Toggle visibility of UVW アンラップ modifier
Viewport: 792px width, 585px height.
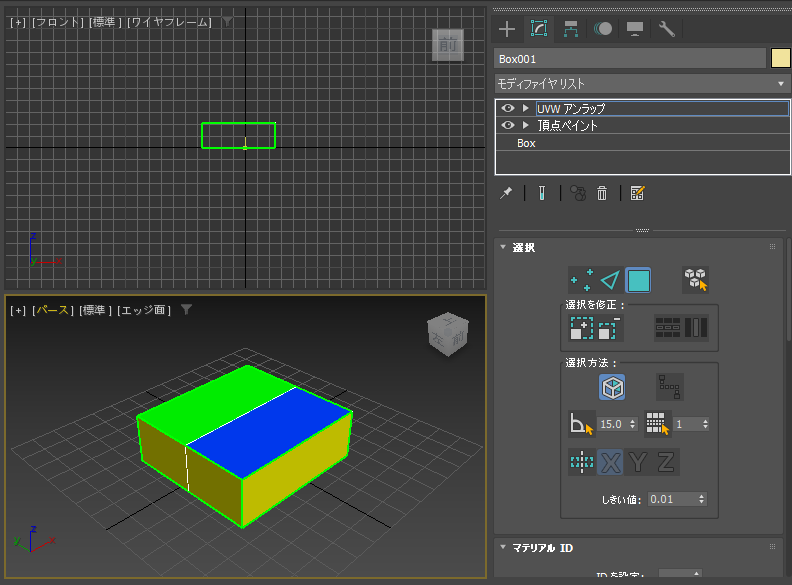pos(508,108)
